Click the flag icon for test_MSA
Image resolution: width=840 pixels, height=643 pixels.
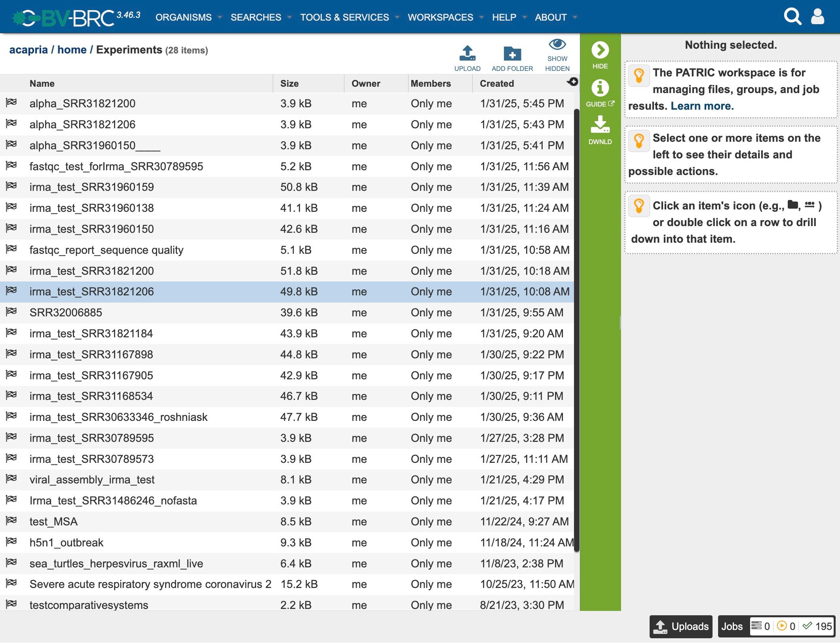click(11, 520)
